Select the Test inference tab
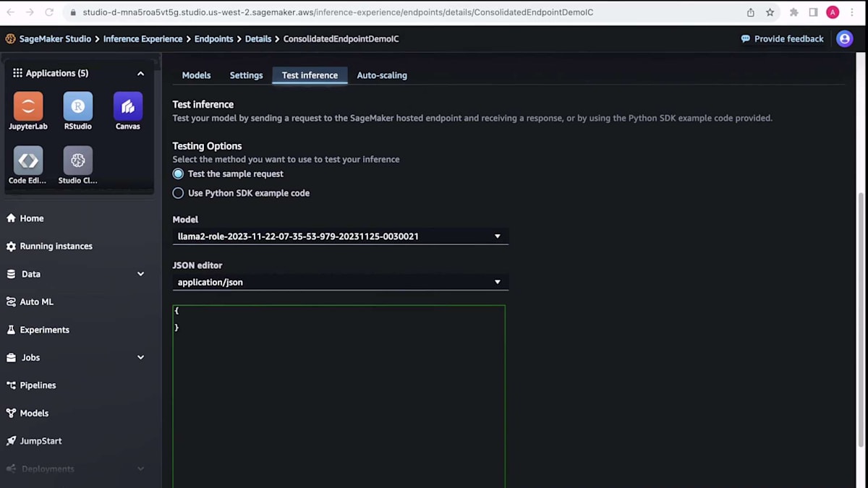This screenshot has height=488, width=868. click(310, 75)
